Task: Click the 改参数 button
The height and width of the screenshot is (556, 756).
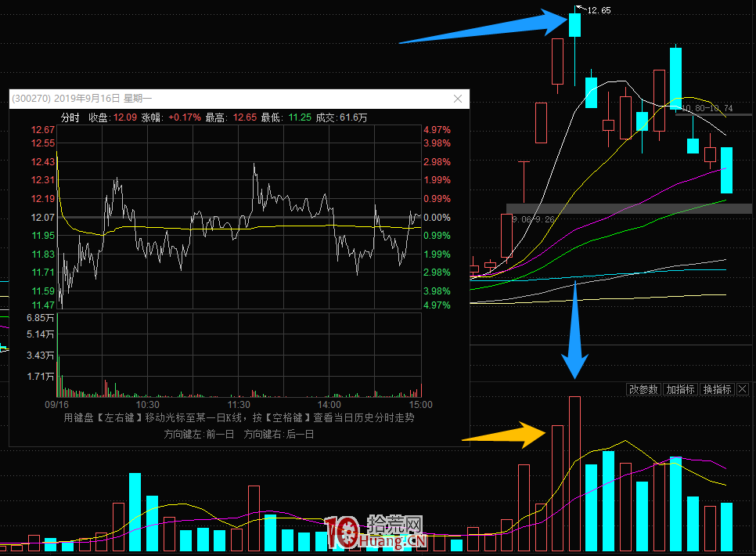Action: tap(643, 389)
